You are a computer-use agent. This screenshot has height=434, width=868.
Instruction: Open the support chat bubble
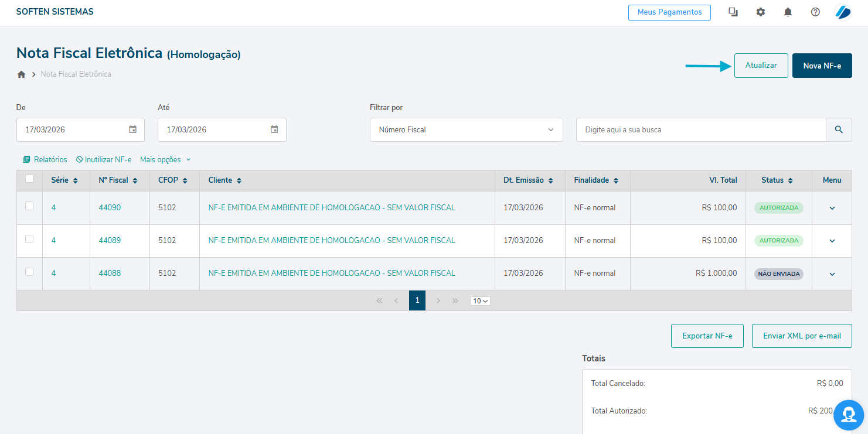click(849, 415)
